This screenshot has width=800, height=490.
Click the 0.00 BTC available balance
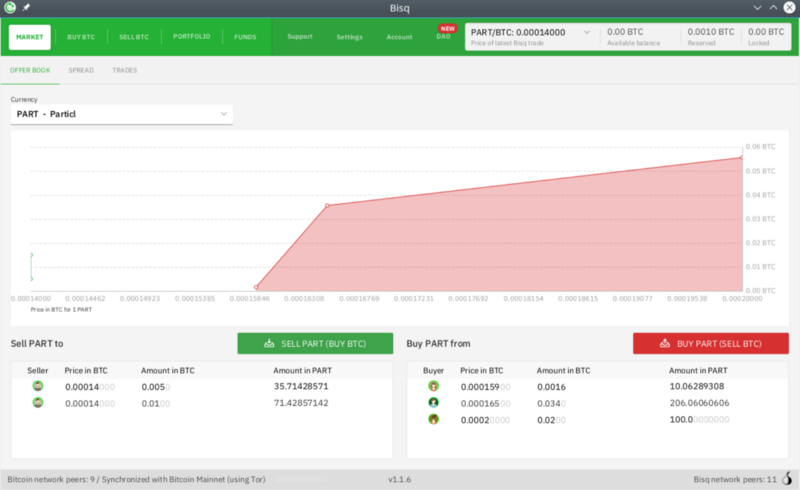point(625,32)
